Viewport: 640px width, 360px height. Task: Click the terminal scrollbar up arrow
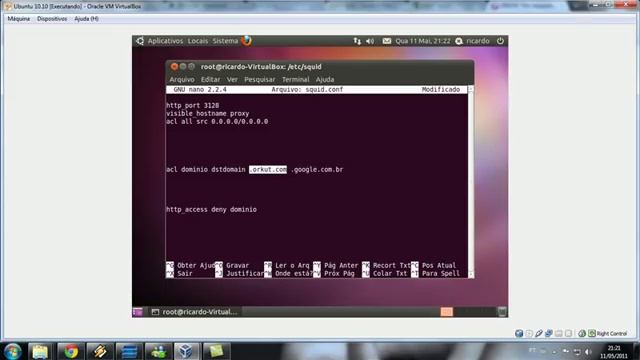(471, 89)
